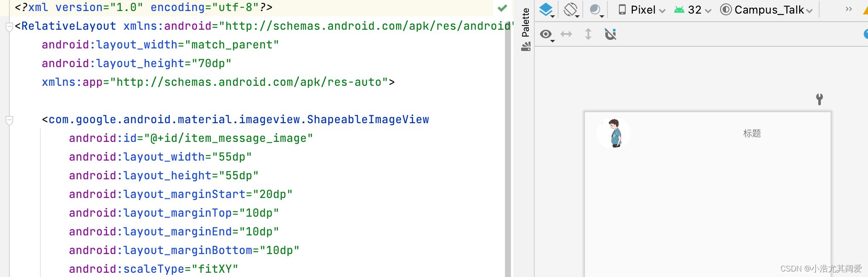Open the night mode selector
Viewport: 868px width, 277px height.
596,10
